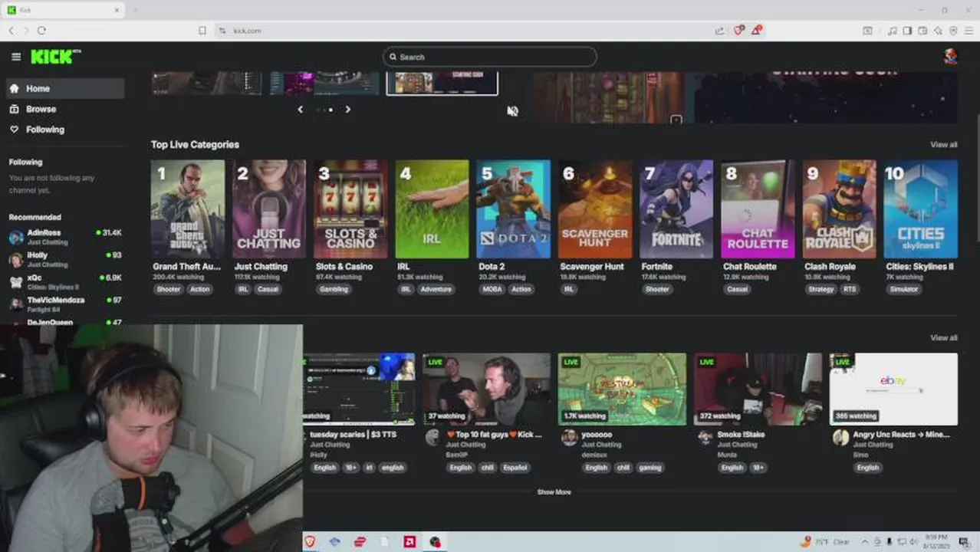Open recommended channel xQc
Image resolution: width=980 pixels, height=552 pixels.
point(64,281)
